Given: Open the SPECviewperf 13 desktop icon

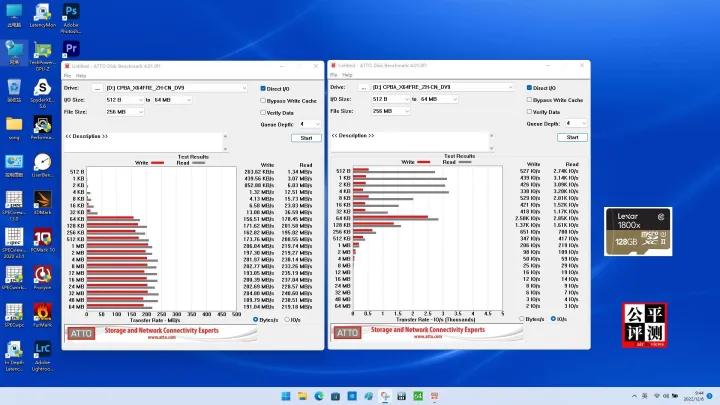Looking at the screenshot, I should (14, 206).
